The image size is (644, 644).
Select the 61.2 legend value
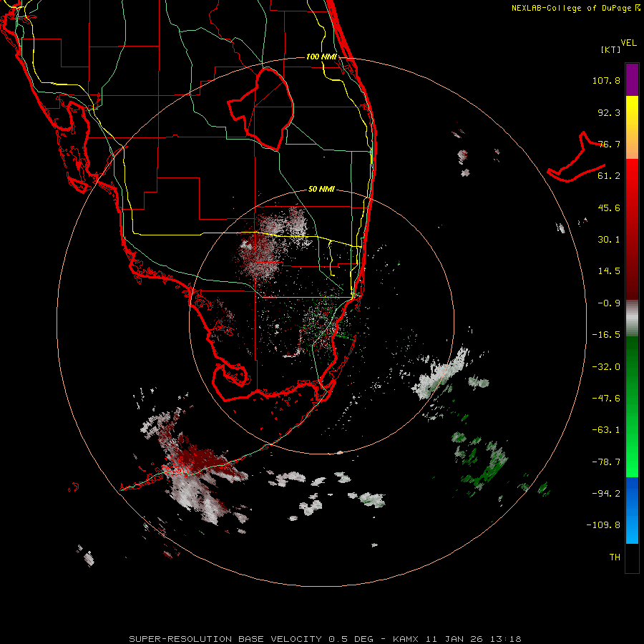coord(609,176)
